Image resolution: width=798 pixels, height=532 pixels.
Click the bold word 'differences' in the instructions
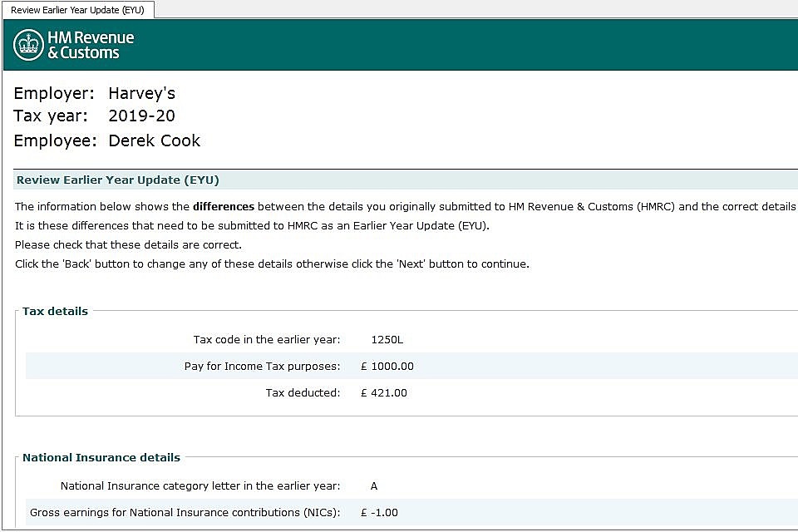[223, 206]
